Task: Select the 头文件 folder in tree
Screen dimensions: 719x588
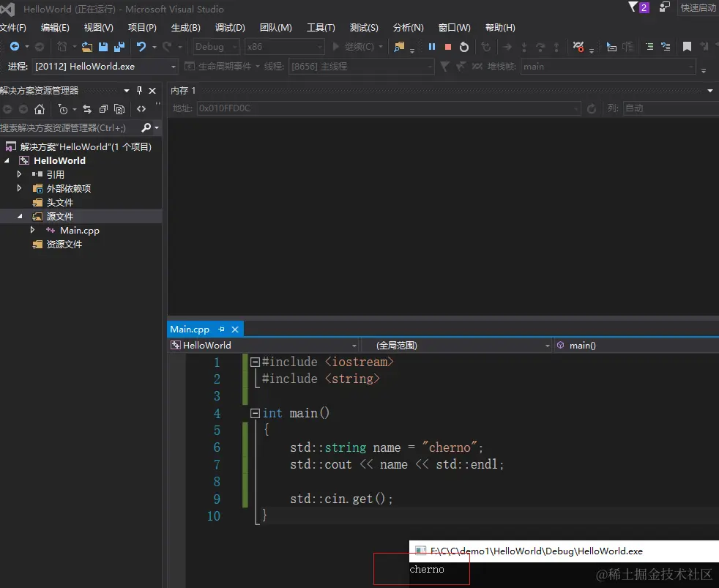Action: (59, 202)
